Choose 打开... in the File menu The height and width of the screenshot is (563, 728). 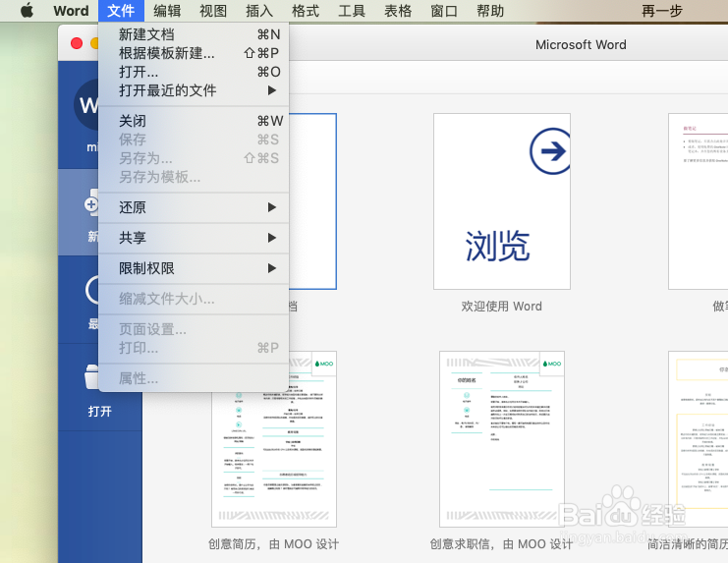coord(194,72)
